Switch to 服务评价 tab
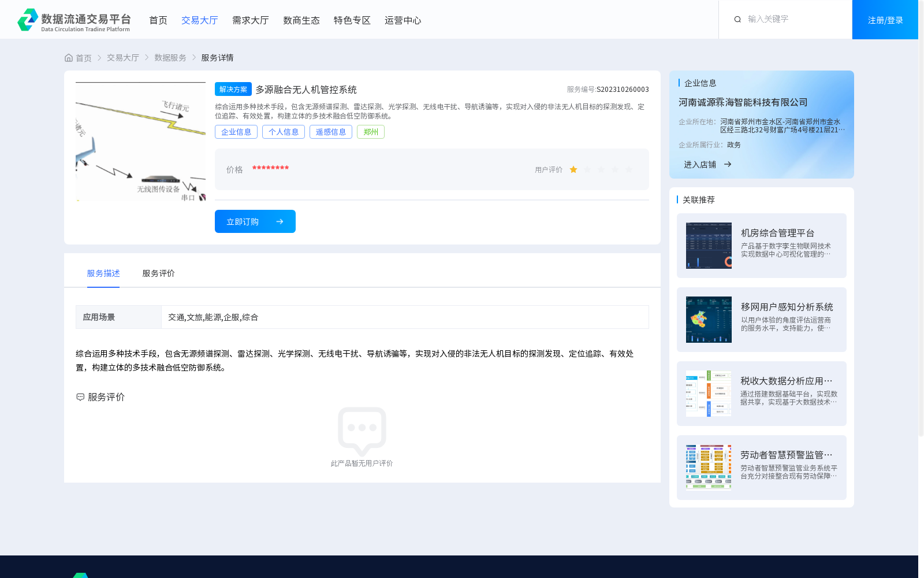This screenshot has height=578, width=924. pyautogui.click(x=159, y=273)
